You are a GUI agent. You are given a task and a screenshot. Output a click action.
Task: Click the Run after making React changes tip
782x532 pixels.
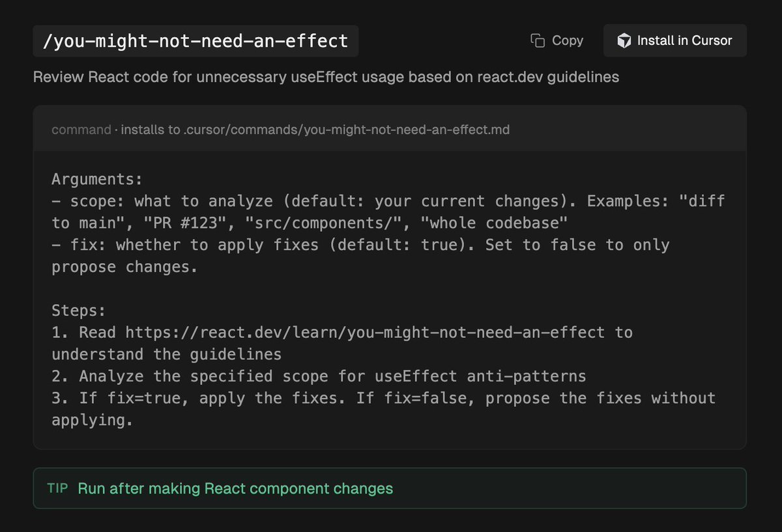click(x=235, y=488)
